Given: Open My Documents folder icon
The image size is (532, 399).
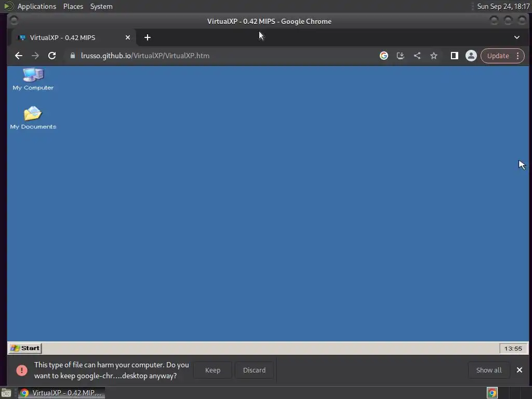Looking at the screenshot, I should [x=33, y=117].
